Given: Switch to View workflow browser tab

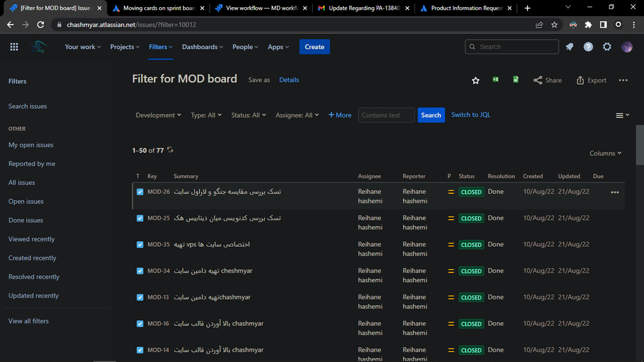Looking at the screenshot, I should (260, 8).
